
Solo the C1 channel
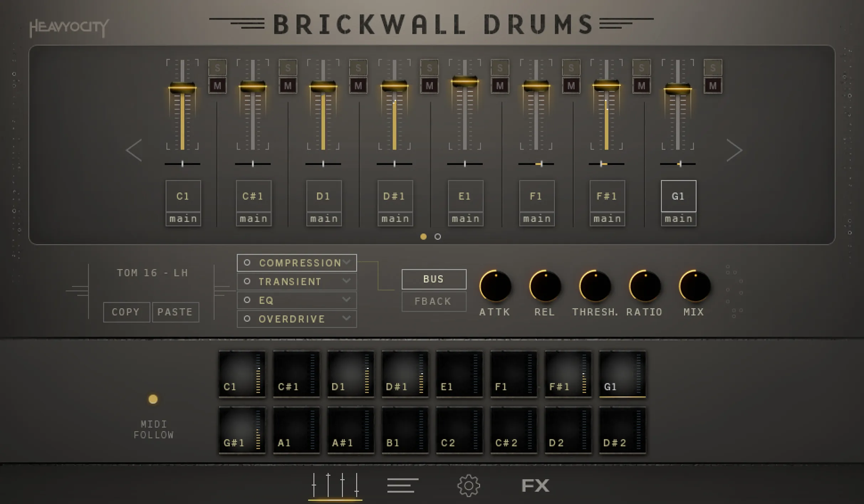[217, 68]
